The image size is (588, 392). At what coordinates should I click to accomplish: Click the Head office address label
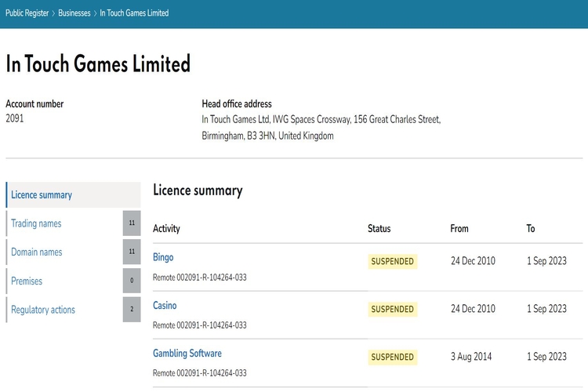click(237, 104)
